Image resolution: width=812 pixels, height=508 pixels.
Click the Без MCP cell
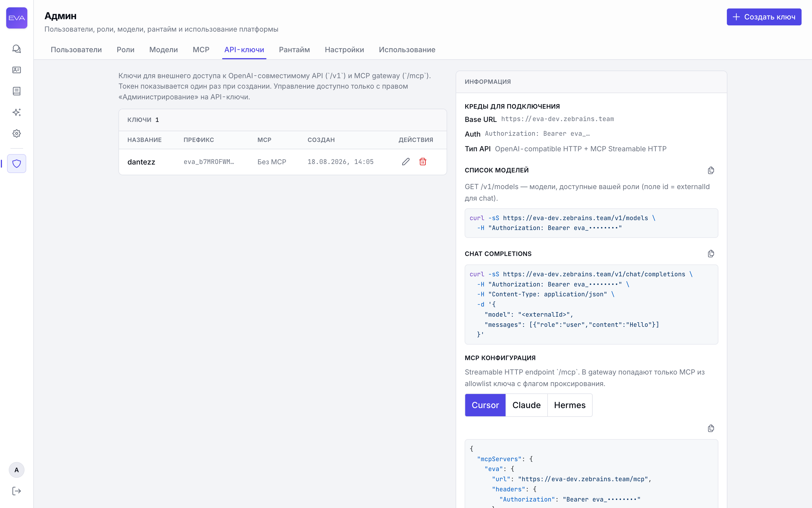(x=272, y=162)
